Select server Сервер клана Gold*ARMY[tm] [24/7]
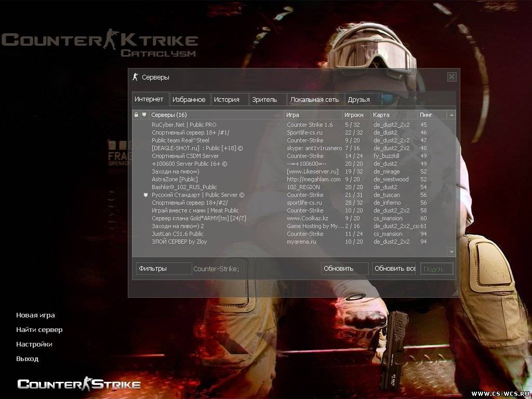Screen dimensions: 532x399 click(x=290, y=219)
